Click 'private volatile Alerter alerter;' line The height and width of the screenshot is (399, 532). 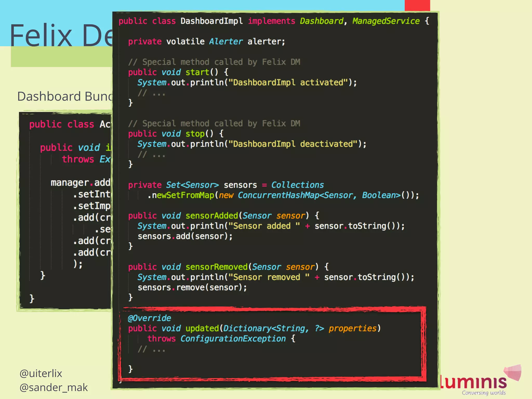click(x=207, y=42)
